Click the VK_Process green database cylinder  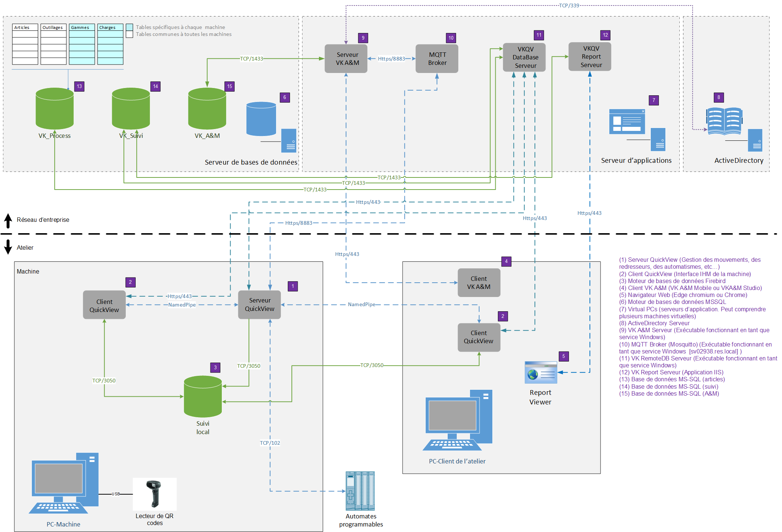tap(55, 108)
